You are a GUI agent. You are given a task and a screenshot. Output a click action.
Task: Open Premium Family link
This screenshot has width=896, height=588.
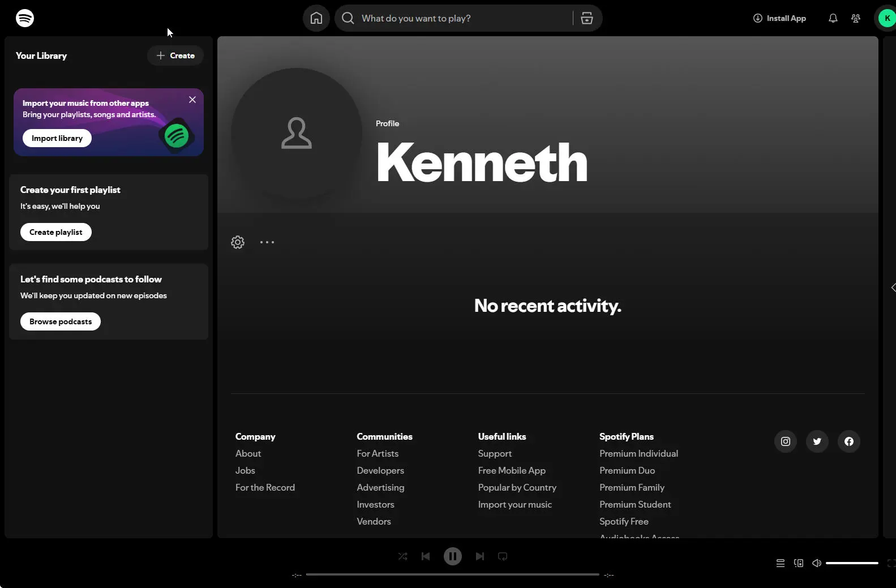tap(632, 488)
